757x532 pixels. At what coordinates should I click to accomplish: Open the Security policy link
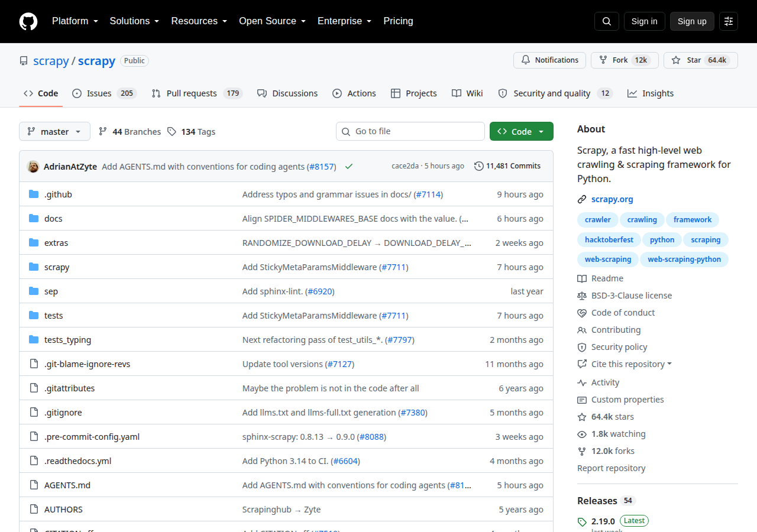pos(612,347)
